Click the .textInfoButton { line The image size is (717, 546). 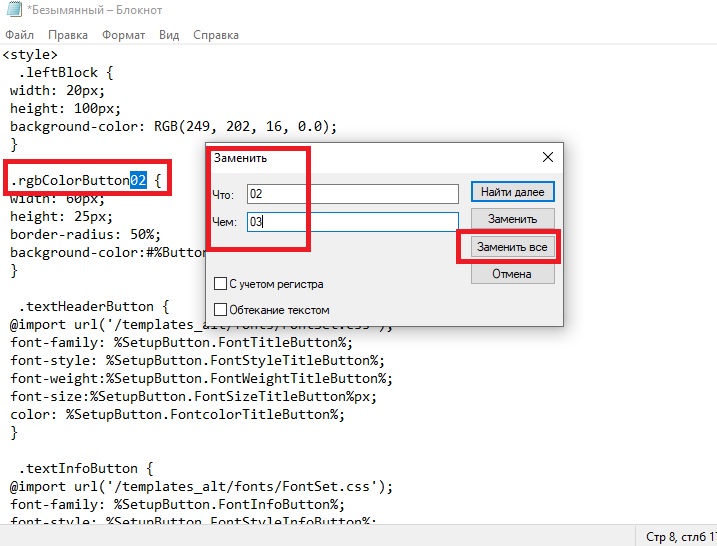[x=86, y=469]
